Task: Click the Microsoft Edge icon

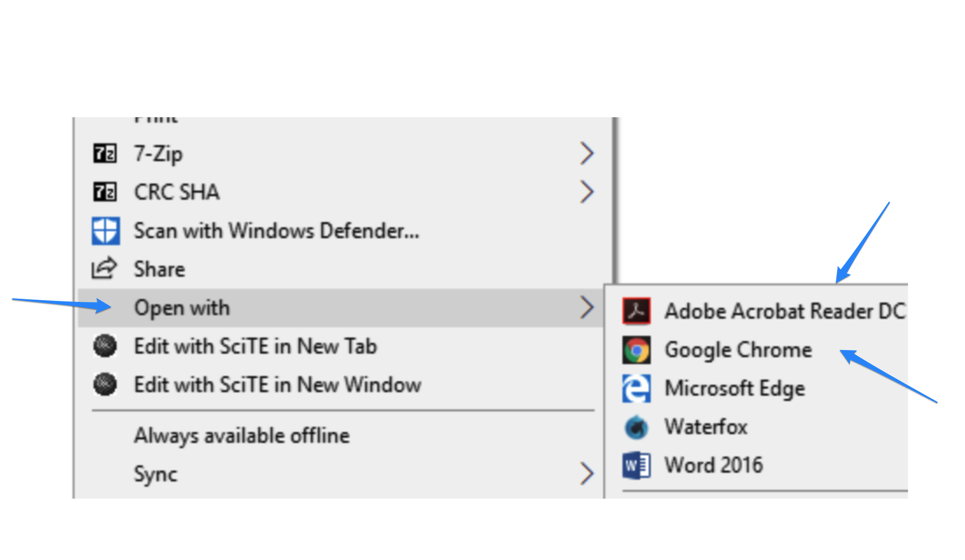Action: tap(637, 388)
